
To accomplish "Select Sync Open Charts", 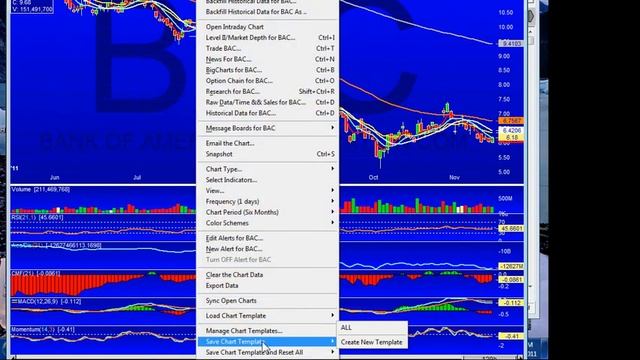I will click(x=268, y=301).
